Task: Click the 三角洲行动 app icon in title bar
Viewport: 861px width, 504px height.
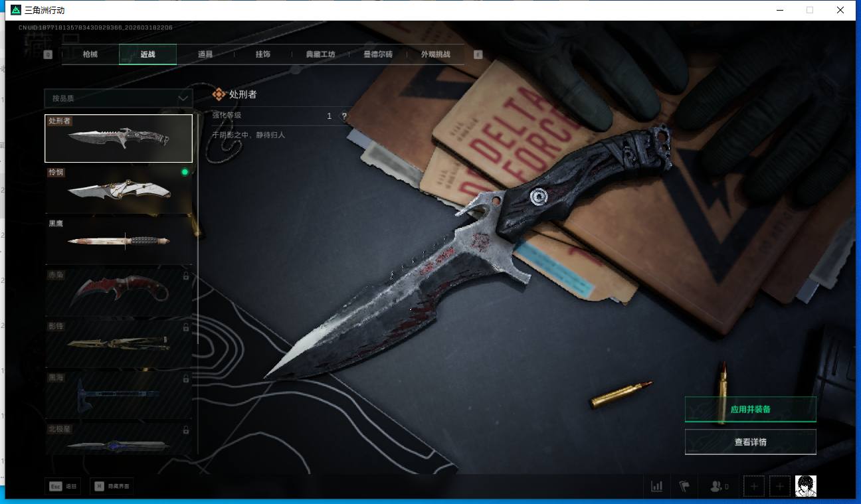Action: (16, 10)
